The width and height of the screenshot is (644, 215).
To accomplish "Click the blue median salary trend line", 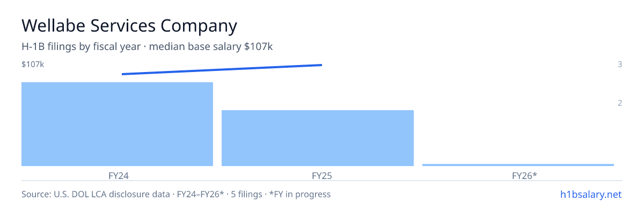I will tap(222, 69).
